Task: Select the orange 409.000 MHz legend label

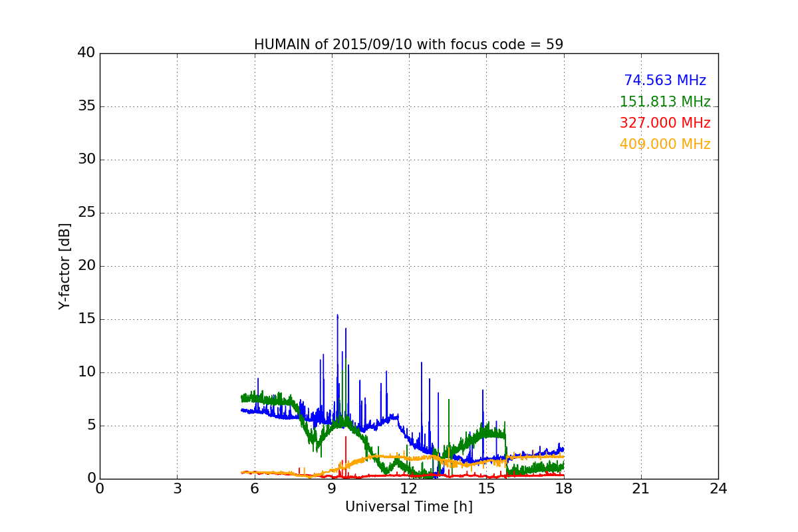Action: pos(665,144)
